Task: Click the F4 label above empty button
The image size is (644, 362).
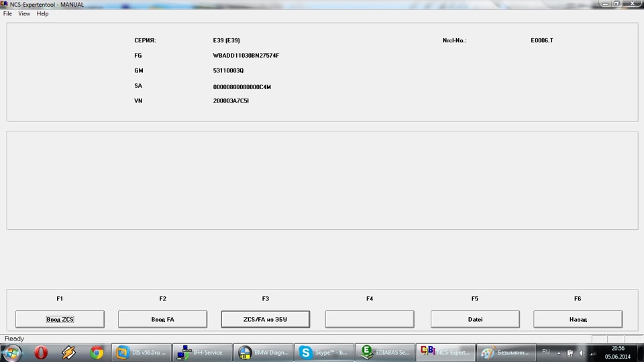Action: pyautogui.click(x=370, y=299)
